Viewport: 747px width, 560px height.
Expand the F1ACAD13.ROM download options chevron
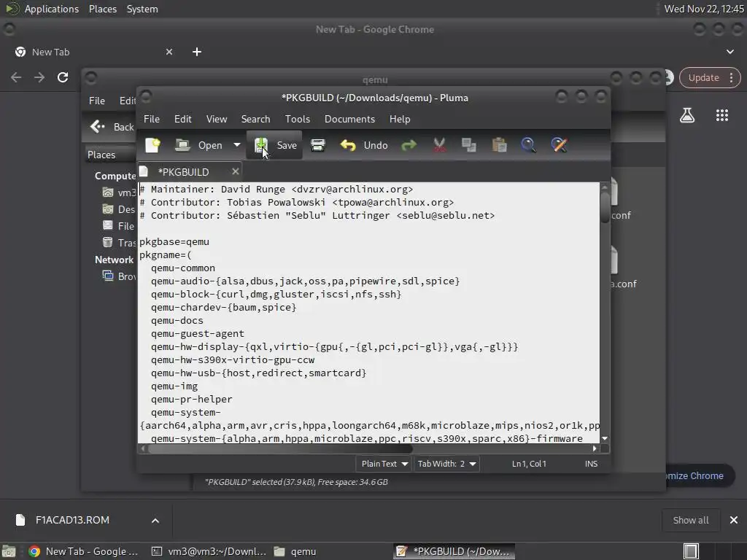pos(155,521)
